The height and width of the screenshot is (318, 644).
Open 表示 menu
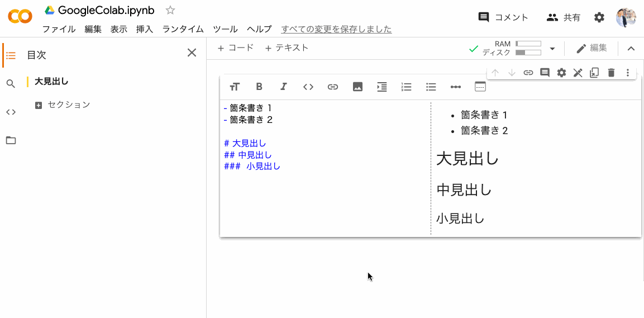119,29
